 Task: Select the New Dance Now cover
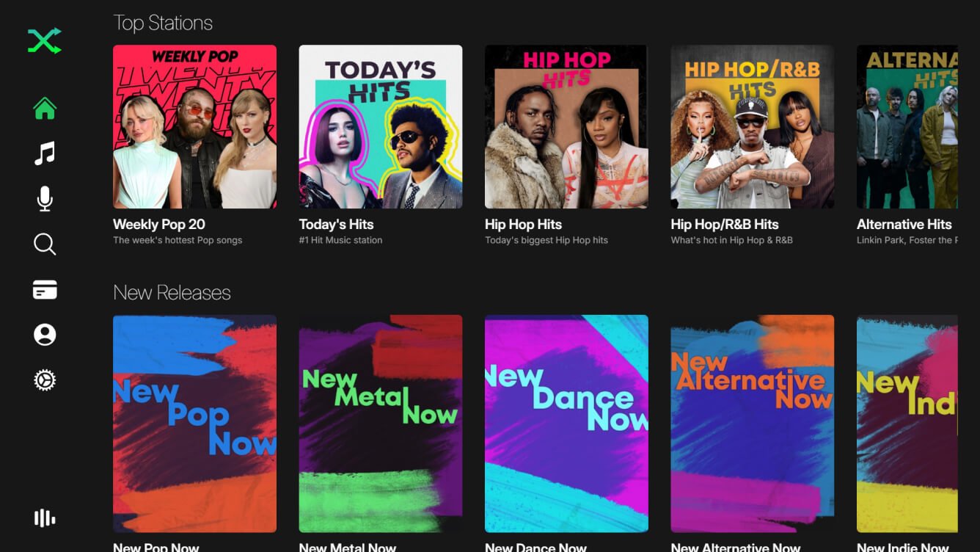point(566,424)
